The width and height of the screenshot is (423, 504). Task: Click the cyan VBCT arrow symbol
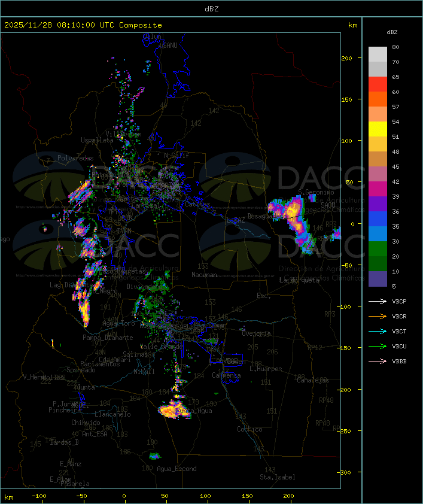click(x=378, y=331)
